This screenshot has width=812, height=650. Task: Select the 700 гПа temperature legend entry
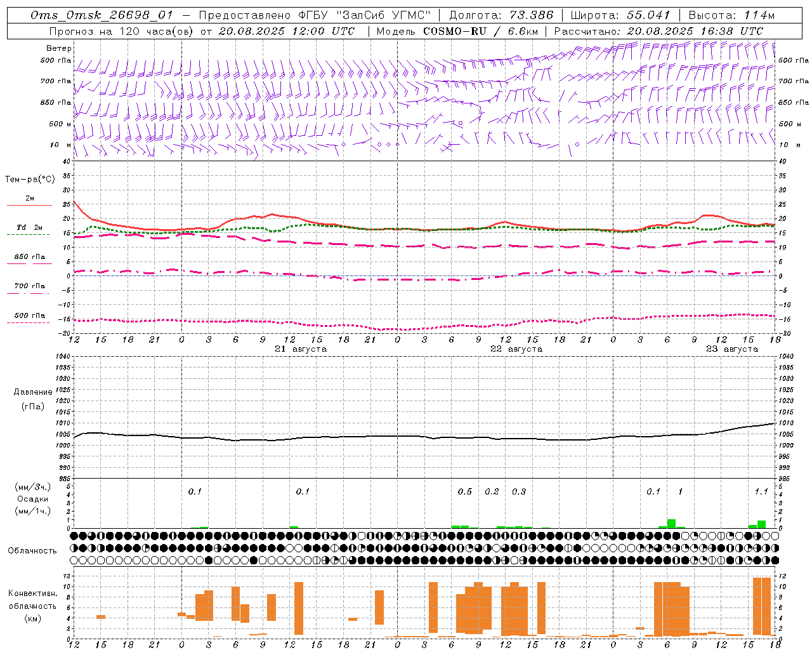pos(30,286)
